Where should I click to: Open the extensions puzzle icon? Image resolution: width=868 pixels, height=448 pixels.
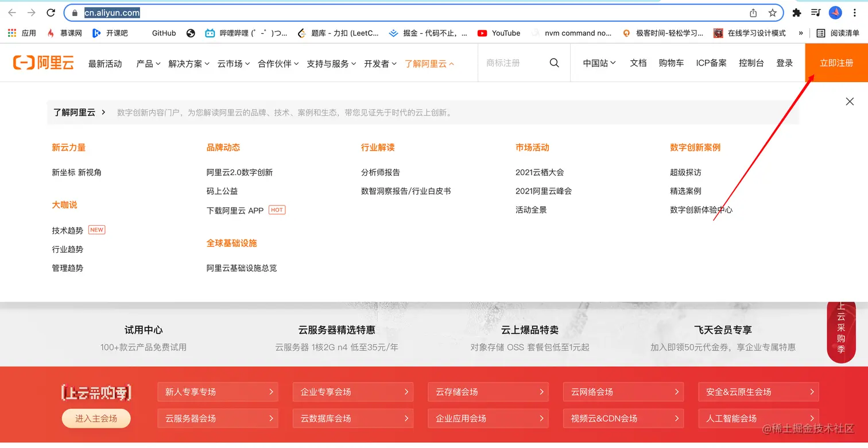pos(797,13)
